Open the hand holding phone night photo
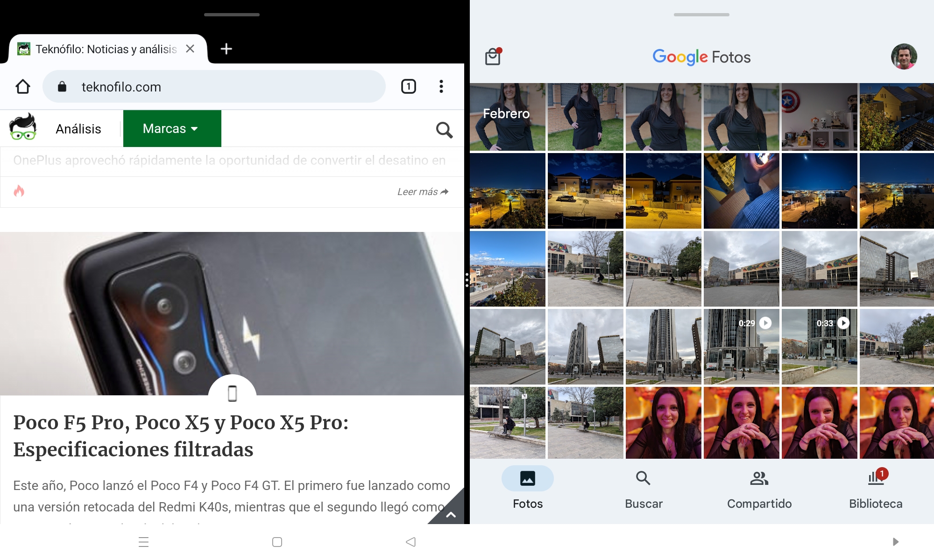The image size is (934, 560). (x=742, y=191)
